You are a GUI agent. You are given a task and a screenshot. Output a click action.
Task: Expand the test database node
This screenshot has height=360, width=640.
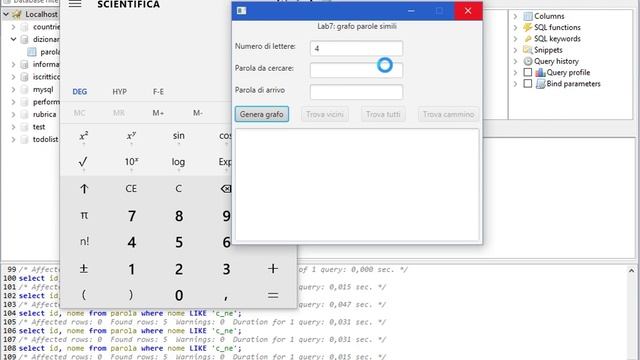13,127
